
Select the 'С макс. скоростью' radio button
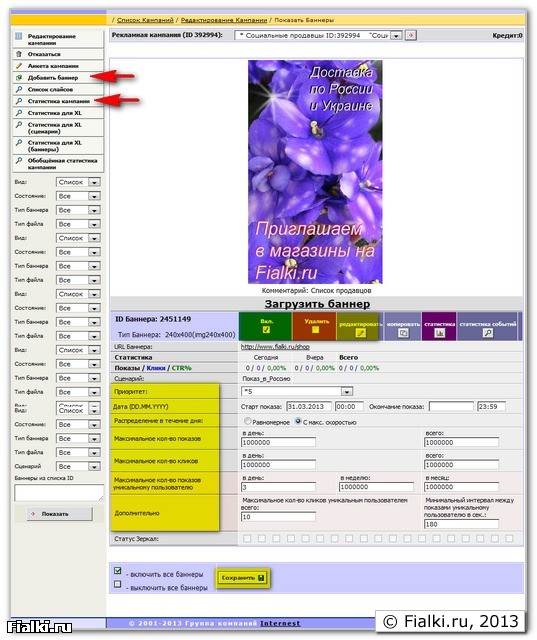point(298,421)
